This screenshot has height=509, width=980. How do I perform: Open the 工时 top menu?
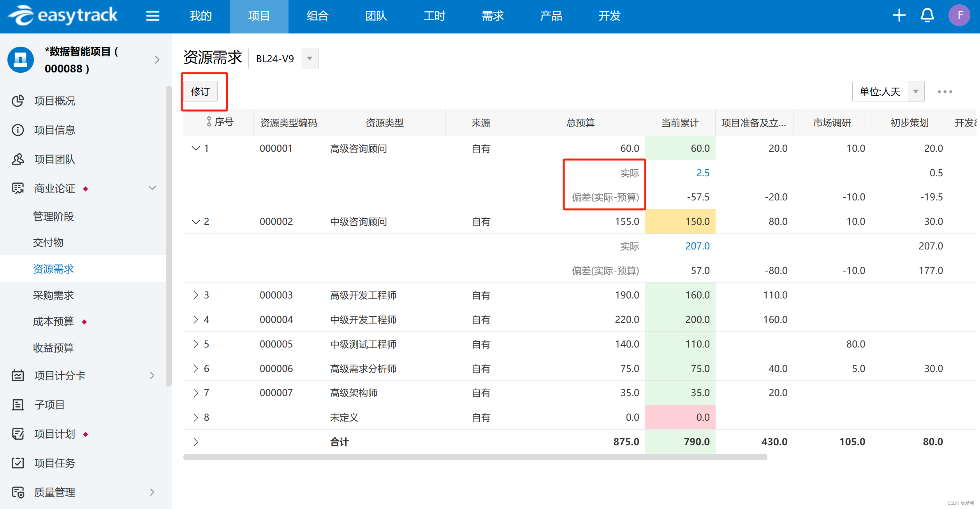[435, 16]
